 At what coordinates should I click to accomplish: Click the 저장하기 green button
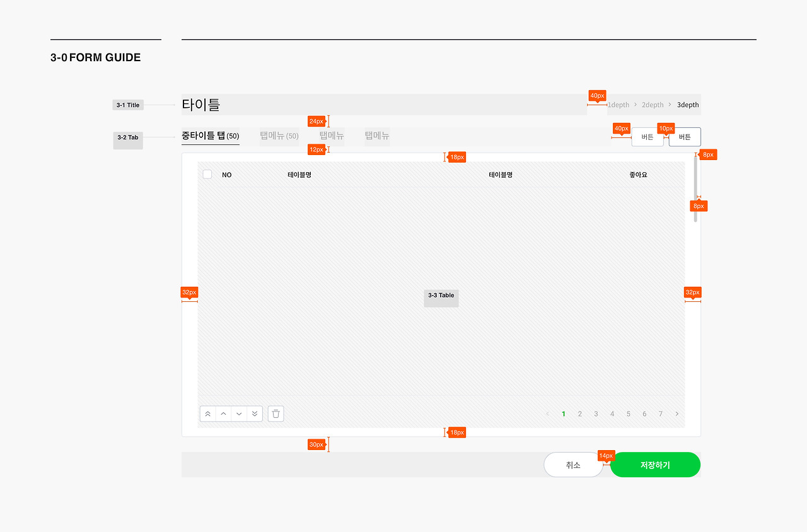pos(655,465)
